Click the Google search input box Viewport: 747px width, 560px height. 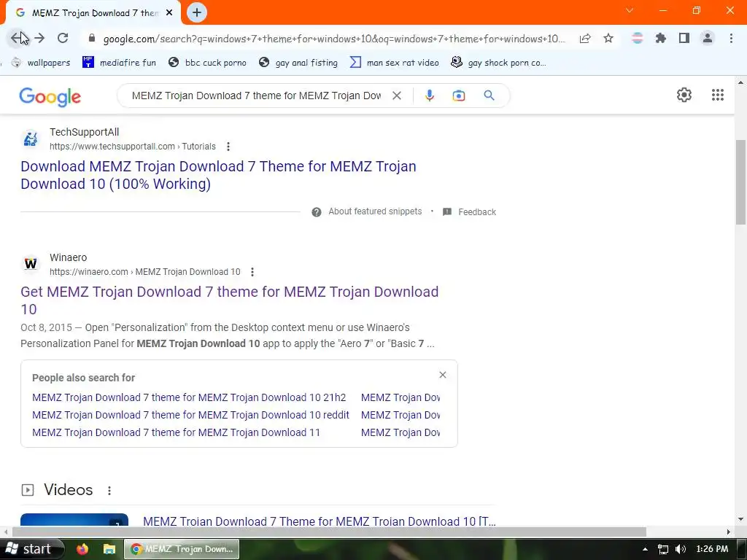point(256,96)
